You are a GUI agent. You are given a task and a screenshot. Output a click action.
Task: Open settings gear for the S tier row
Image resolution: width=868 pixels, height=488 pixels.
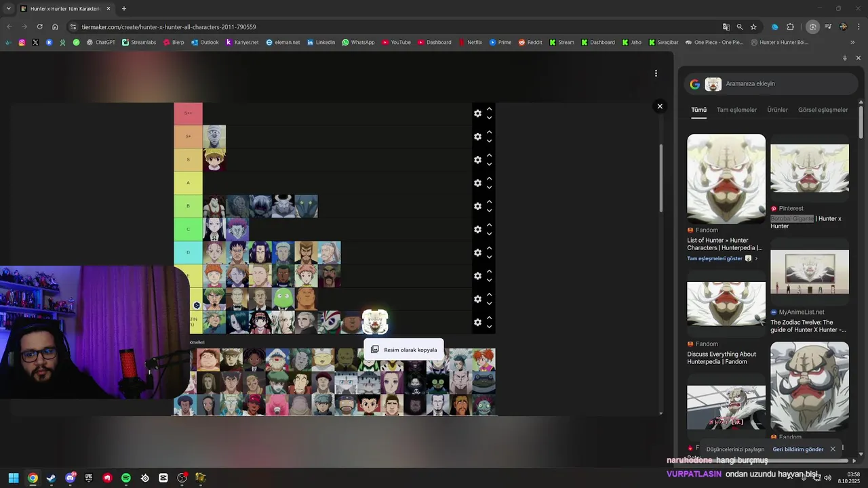(x=477, y=160)
